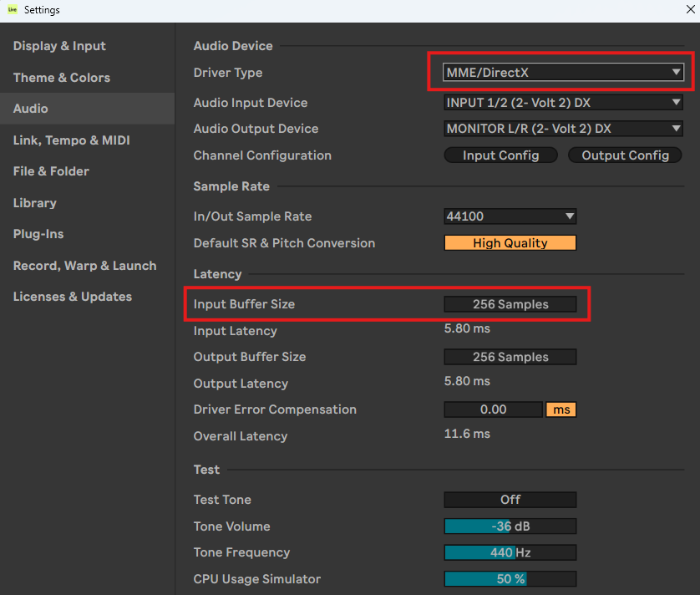This screenshot has height=595, width=700.
Task: Open the Audio Input Device dropdown
Action: click(x=564, y=103)
